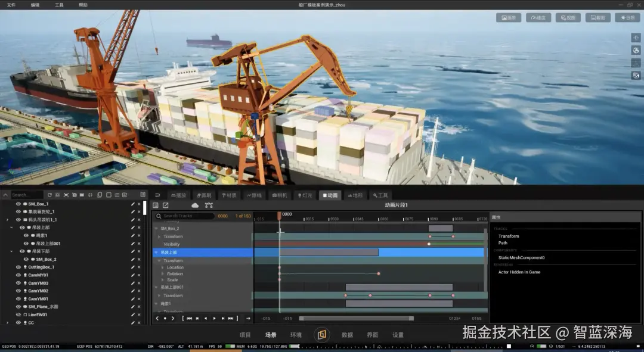Show hidden SM_Box_2 in outliner
The width and height of the screenshot is (644, 352).
[x=26, y=259]
